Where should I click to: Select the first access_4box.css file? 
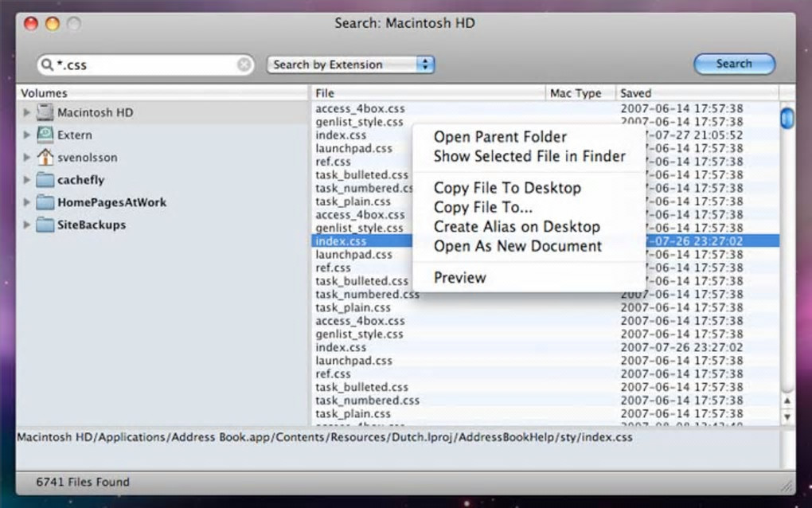click(361, 108)
